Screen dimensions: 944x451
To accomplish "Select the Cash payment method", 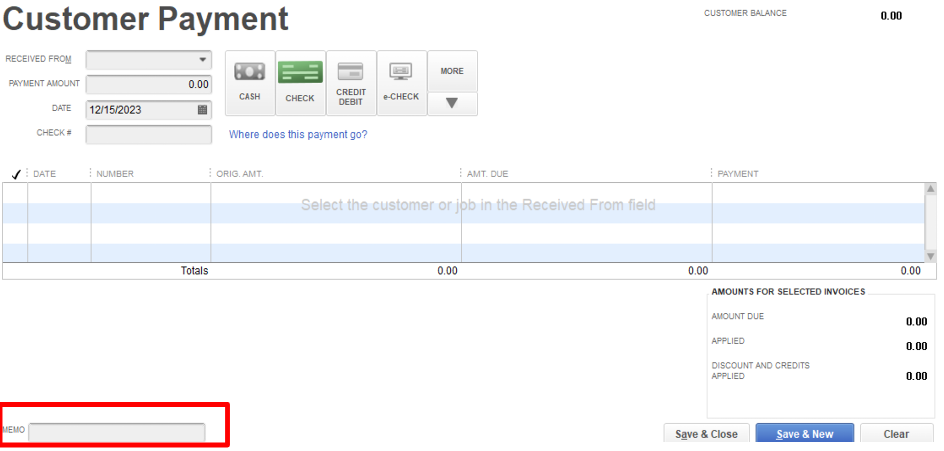I will [250, 83].
